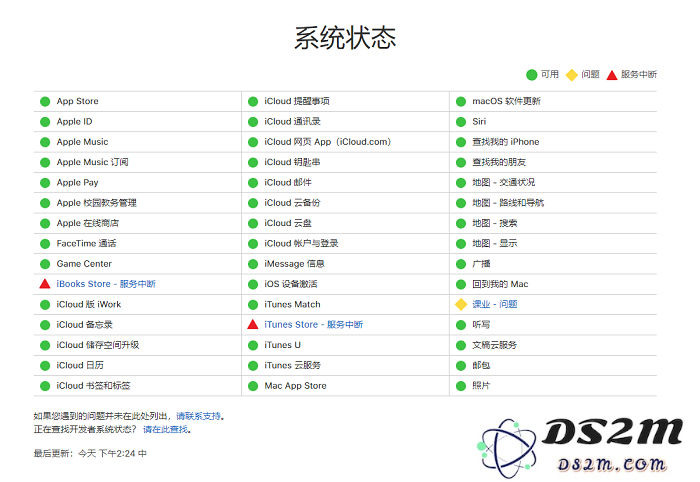Click the green dot next to iTunes U
The image size is (700, 482).
253,345
